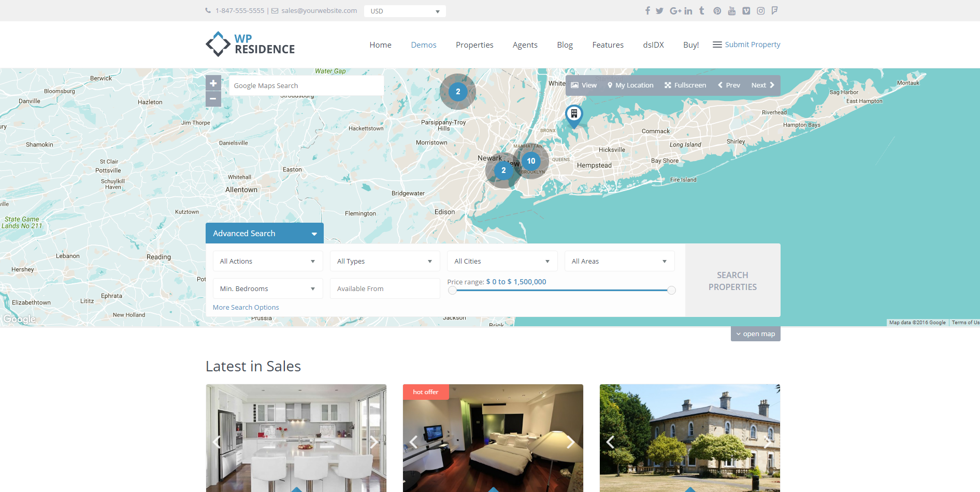Open the kitchen listing thumbnail
The width and height of the screenshot is (980, 492).
(296, 438)
